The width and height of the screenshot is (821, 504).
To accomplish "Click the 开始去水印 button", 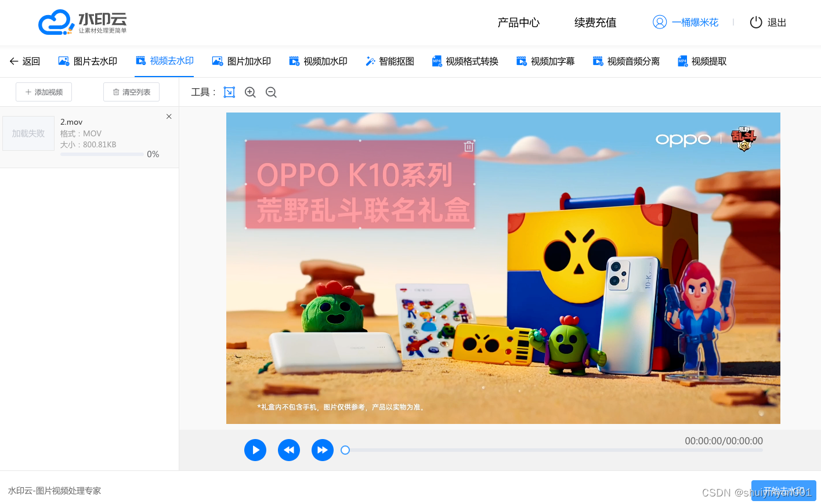I will [x=784, y=491].
